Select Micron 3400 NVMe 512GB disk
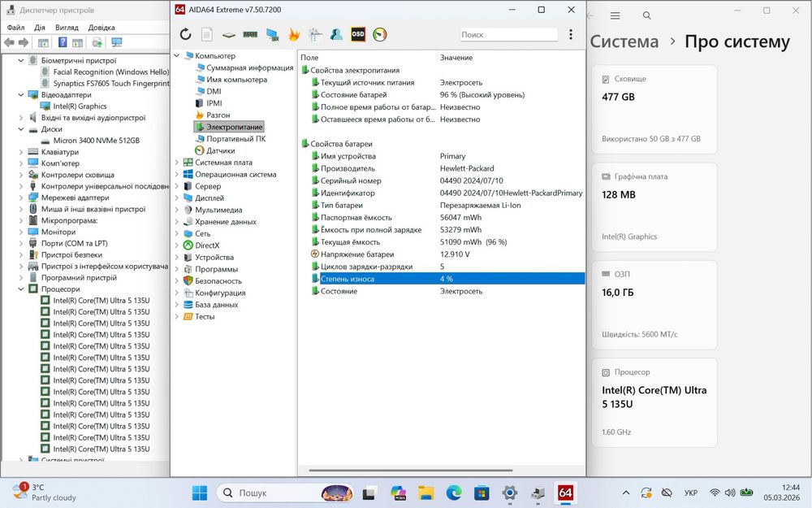 coord(97,141)
